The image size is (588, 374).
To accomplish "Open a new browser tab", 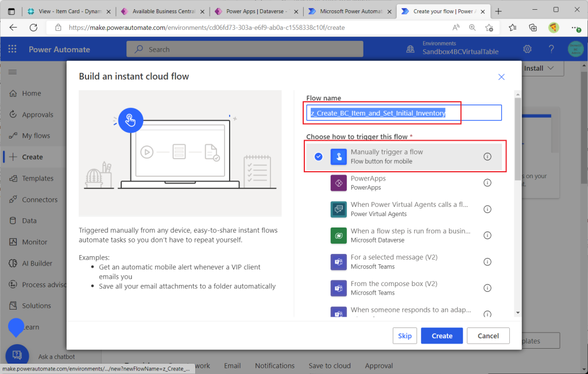I will (x=498, y=11).
